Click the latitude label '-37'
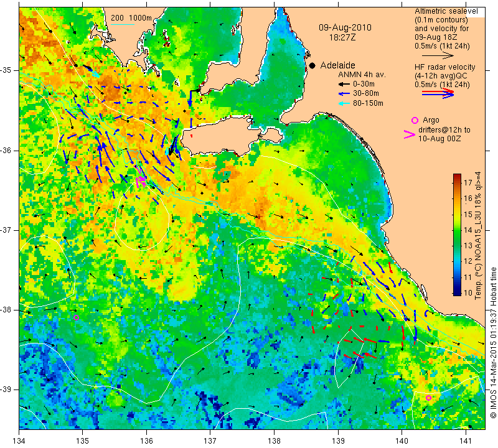Screen dimensions: 498x448 (x=6, y=230)
